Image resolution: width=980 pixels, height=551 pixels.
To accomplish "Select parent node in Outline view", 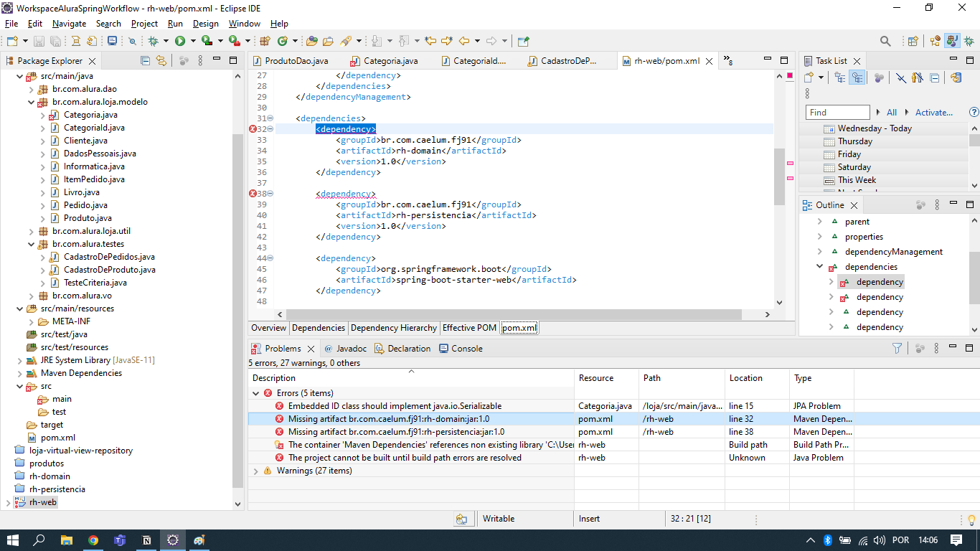I will tap(857, 222).
